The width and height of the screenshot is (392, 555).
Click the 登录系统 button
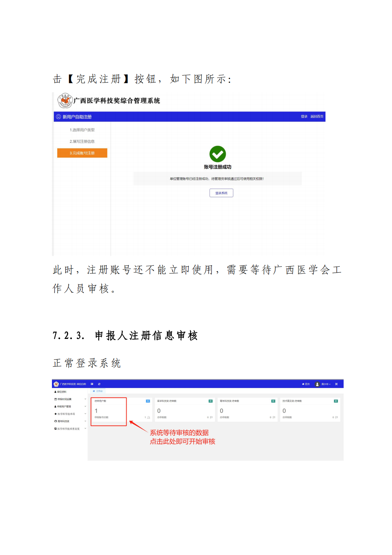coord(221,193)
